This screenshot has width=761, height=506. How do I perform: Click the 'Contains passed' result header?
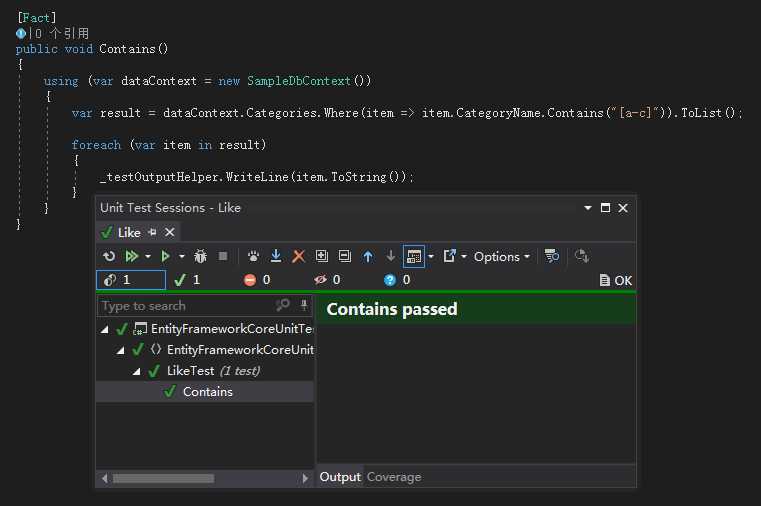(x=476, y=309)
